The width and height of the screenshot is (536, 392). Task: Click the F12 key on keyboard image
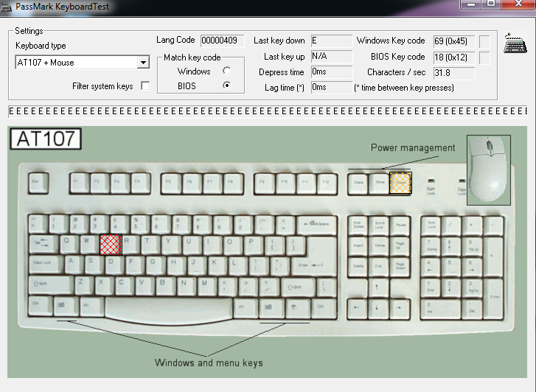[327, 184]
